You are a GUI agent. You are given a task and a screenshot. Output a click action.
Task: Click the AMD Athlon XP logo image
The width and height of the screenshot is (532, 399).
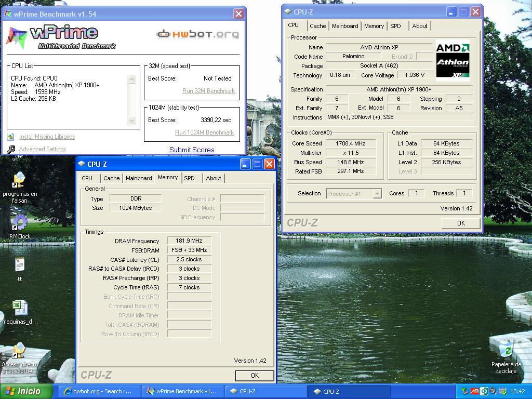(453, 61)
